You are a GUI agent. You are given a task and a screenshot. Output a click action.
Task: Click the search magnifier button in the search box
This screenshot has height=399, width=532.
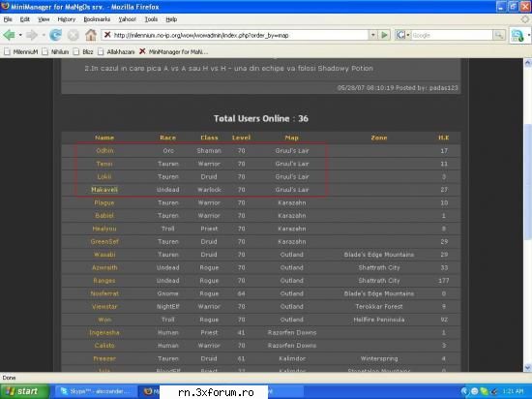click(499, 35)
